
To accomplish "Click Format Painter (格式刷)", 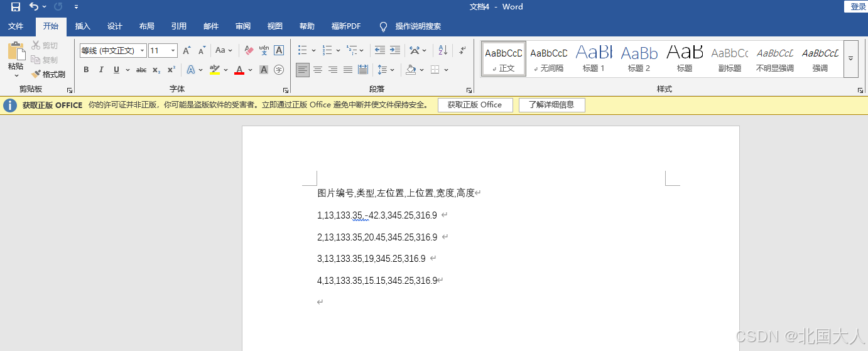I will point(48,74).
